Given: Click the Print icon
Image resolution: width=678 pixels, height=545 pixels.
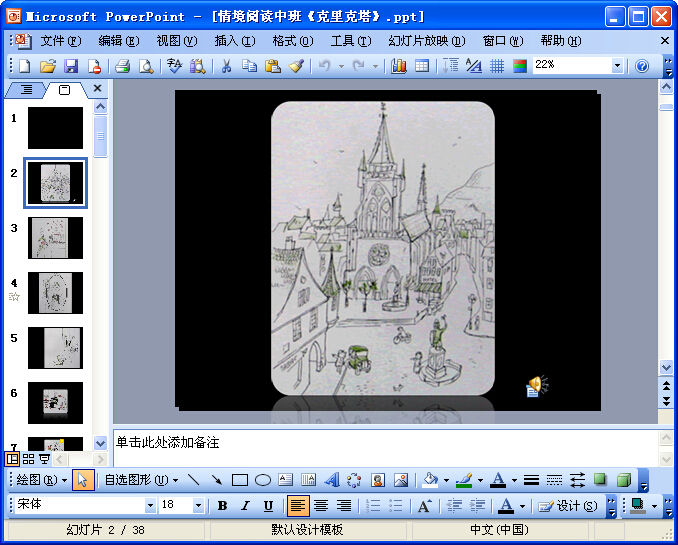Looking at the screenshot, I should [x=122, y=66].
